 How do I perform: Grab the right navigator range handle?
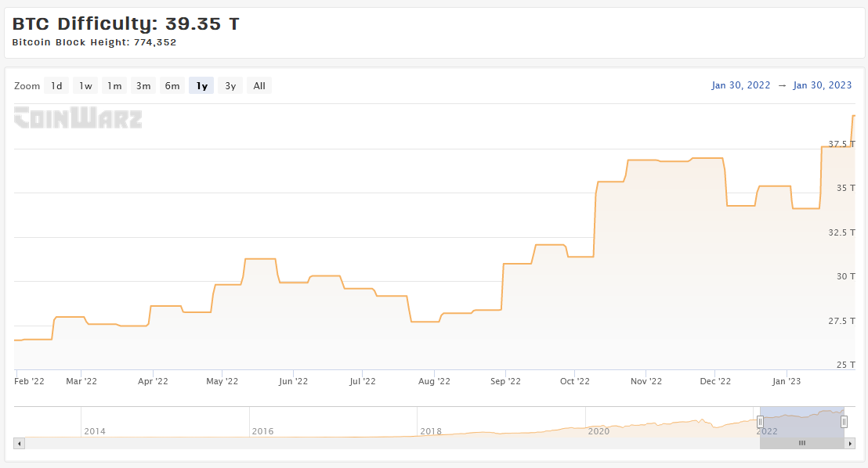pos(844,422)
